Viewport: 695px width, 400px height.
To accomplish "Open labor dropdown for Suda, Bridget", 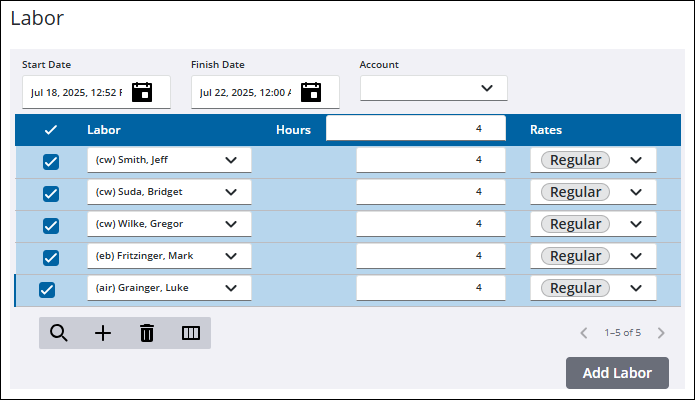I will pyautogui.click(x=231, y=192).
